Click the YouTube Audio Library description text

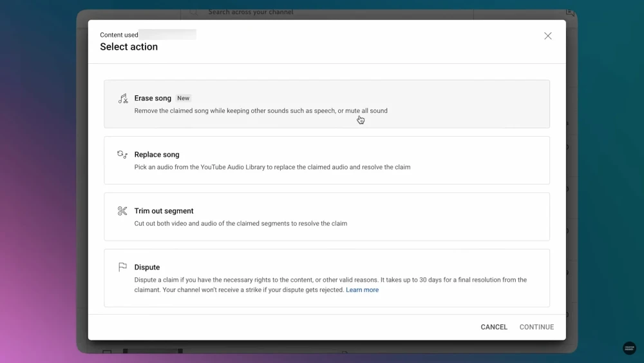click(x=272, y=167)
